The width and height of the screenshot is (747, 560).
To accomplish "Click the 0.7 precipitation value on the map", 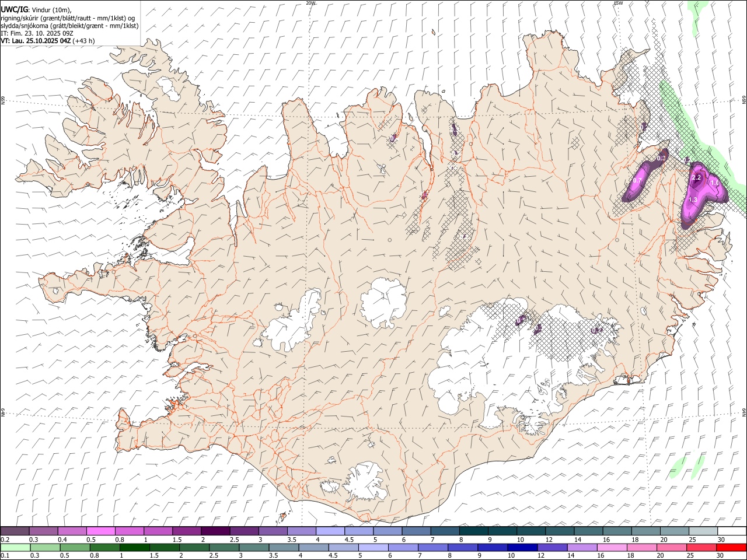I will pyautogui.click(x=637, y=181).
